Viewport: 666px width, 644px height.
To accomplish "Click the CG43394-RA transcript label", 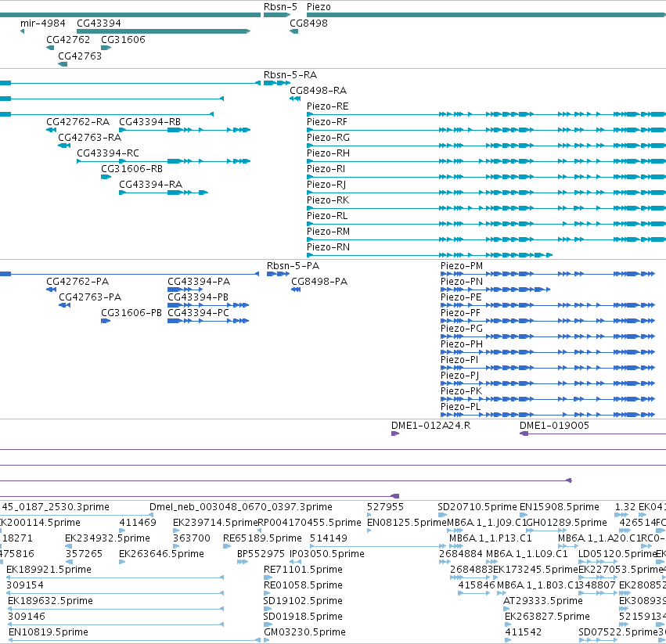I will pyautogui.click(x=151, y=185).
